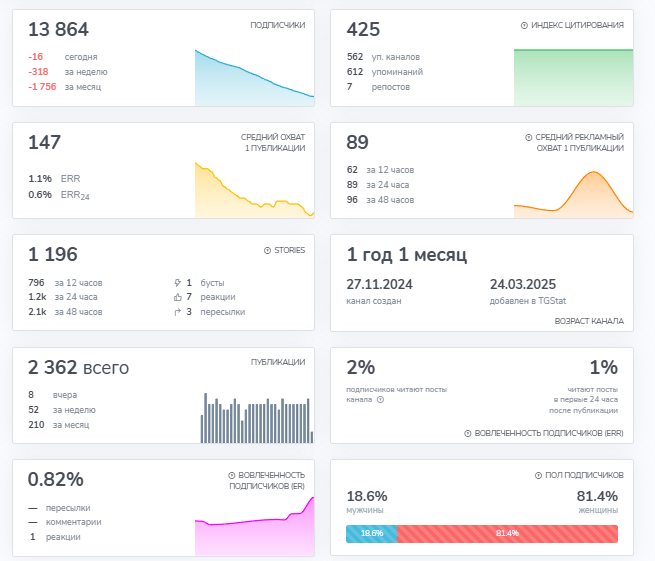Click info icon beside СРЕДНИЙ РЕКЛАМНЫЙ ОХВАТ

(x=529, y=137)
